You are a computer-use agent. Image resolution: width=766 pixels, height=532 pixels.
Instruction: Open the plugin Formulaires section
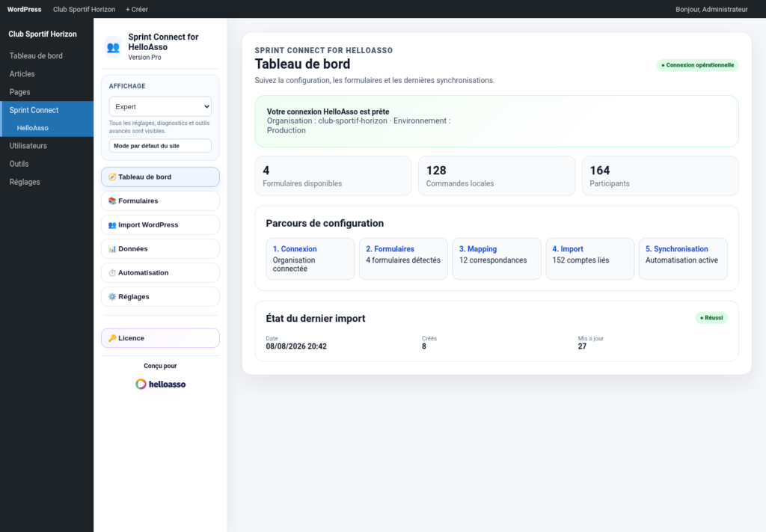tap(160, 201)
